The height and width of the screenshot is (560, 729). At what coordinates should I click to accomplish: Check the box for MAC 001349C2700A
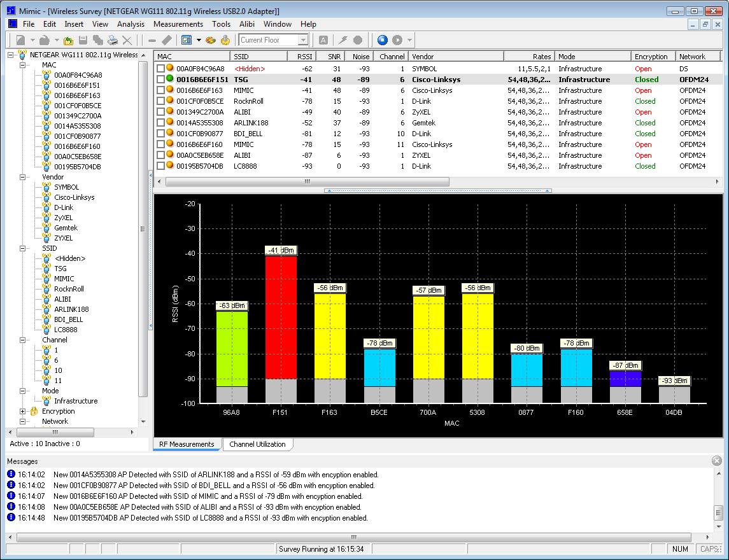click(x=160, y=112)
